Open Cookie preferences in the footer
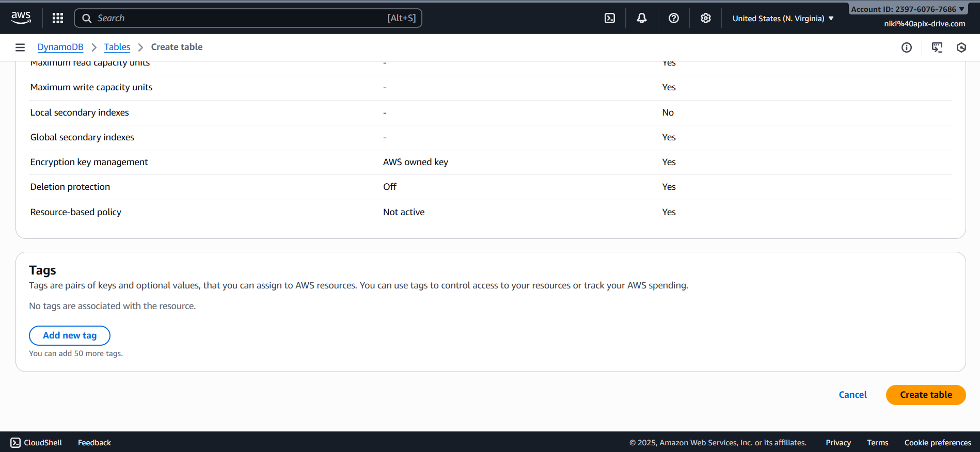The image size is (980, 452). 938,443
